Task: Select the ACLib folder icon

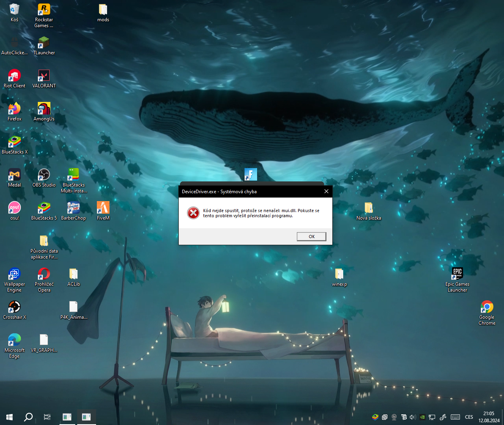Action: pos(74,277)
